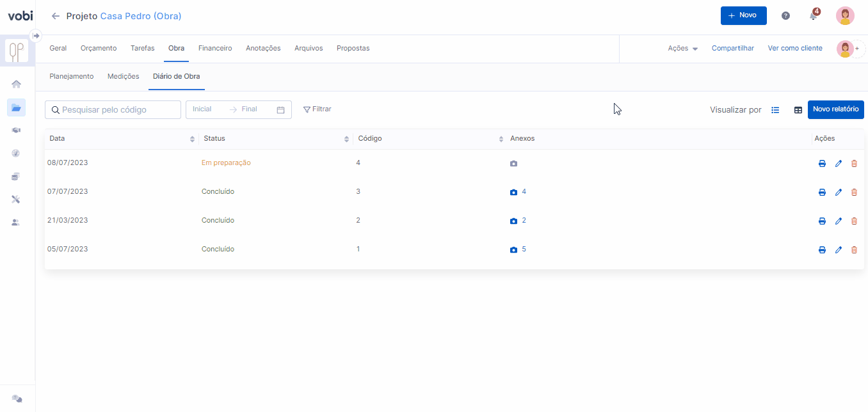Sort the table by Status column
This screenshot has height=412, width=868.
coord(347,139)
